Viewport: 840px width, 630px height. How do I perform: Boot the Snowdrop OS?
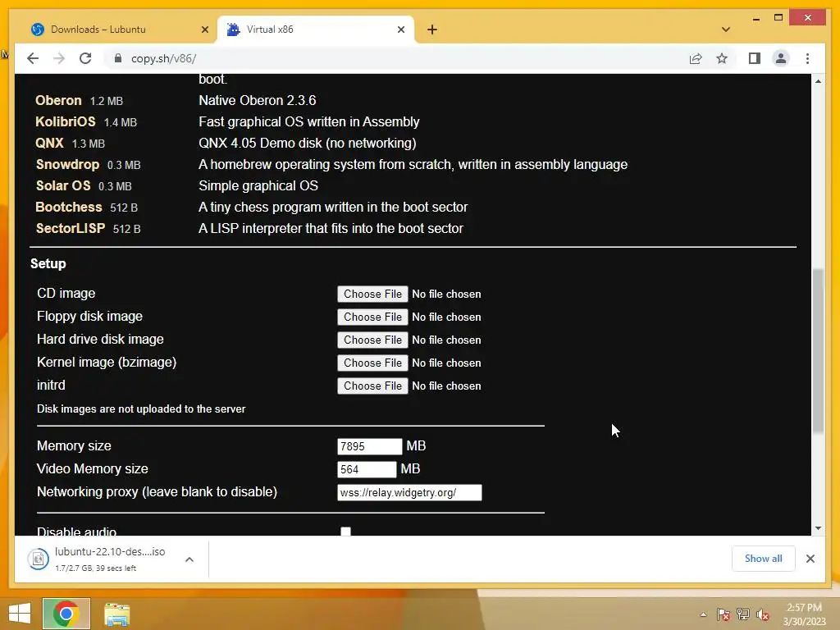tap(67, 164)
